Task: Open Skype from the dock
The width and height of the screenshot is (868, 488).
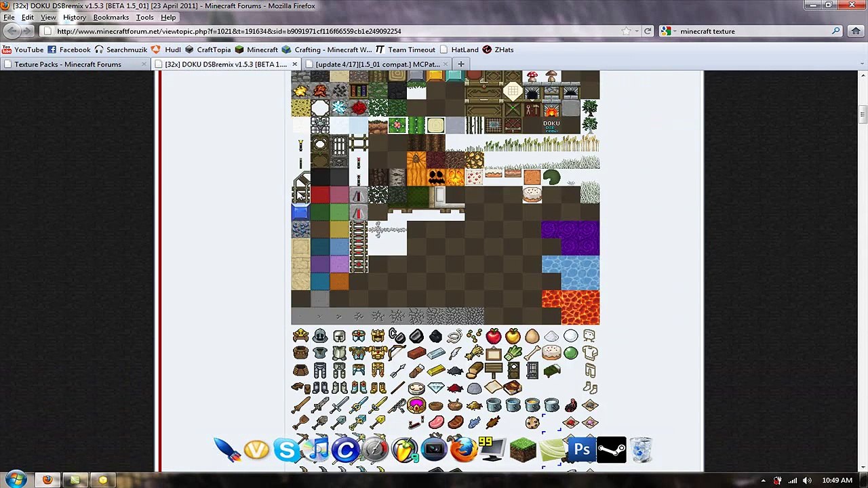Action: coord(286,450)
